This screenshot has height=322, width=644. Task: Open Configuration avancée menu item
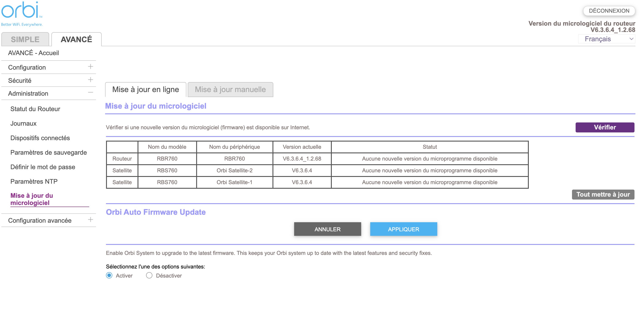pyautogui.click(x=40, y=220)
